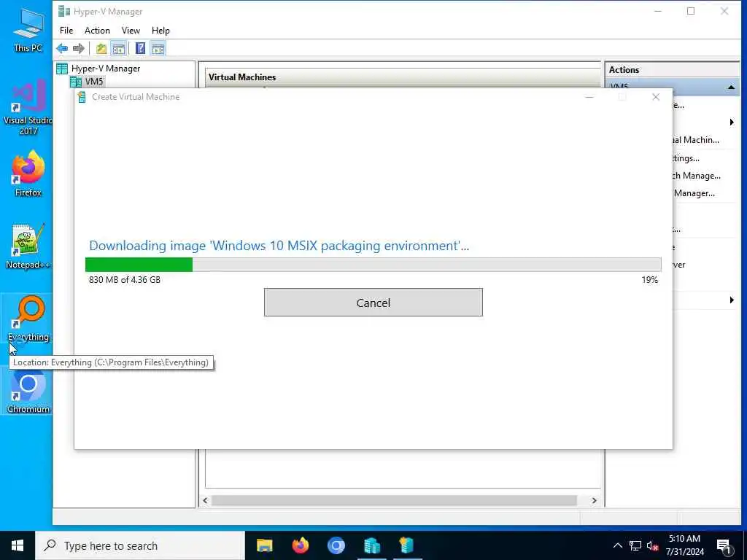Open the Action menu

pos(97,31)
